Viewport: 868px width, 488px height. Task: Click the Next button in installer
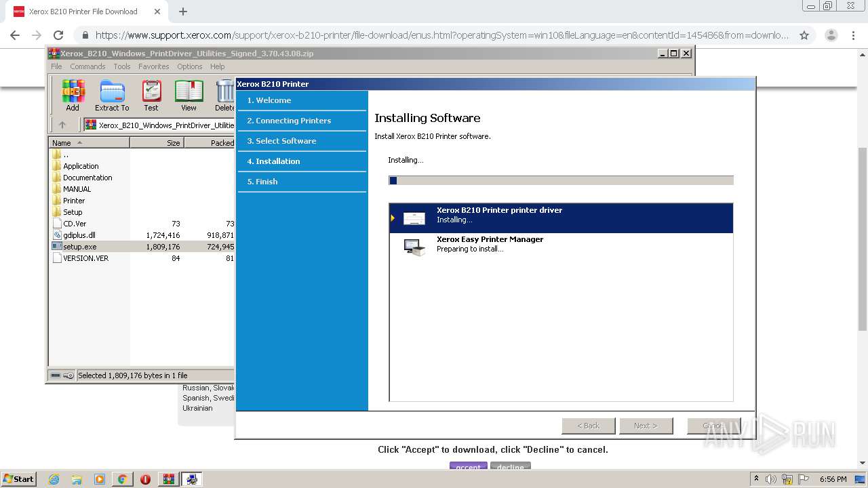(x=646, y=426)
